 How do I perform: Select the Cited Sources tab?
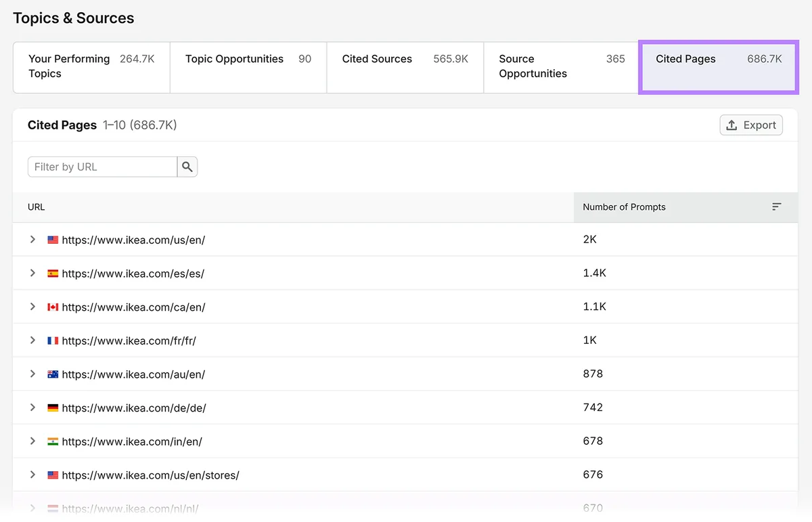click(x=405, y=67)
